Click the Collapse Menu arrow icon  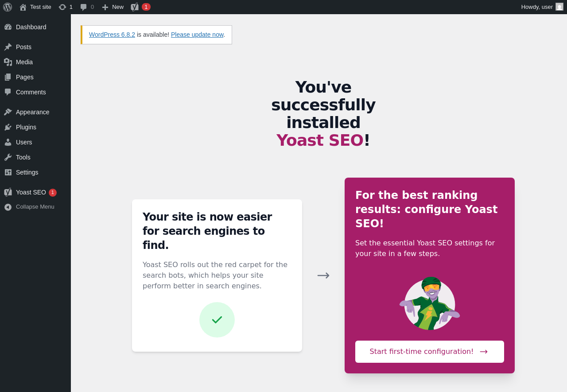tap(8, 207)
